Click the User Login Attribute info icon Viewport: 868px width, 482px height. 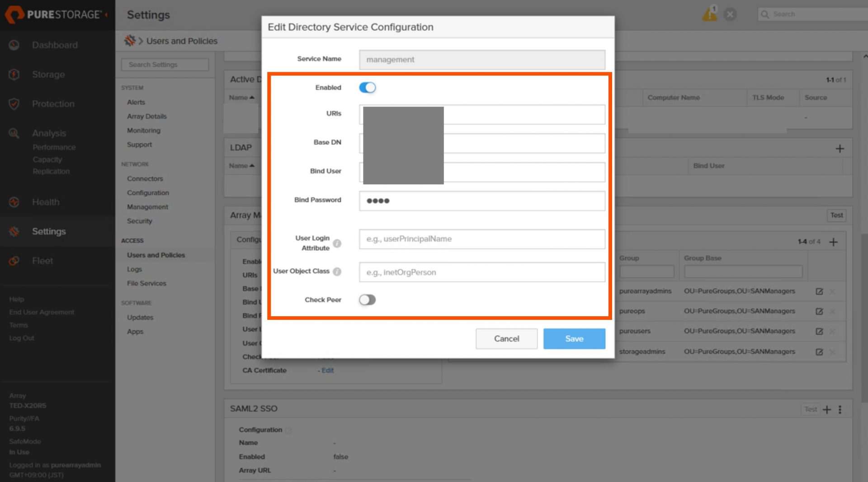tap(337, 243)
